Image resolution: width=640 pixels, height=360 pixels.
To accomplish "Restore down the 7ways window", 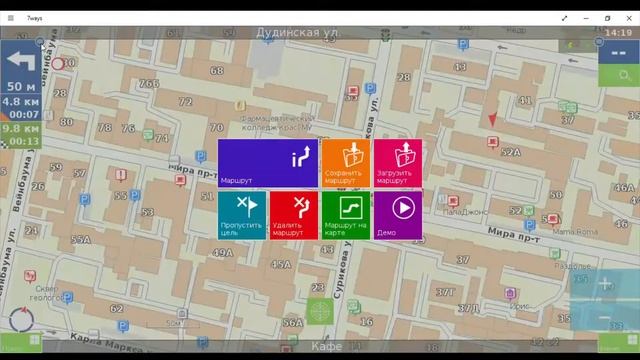I will click(607, 18).
